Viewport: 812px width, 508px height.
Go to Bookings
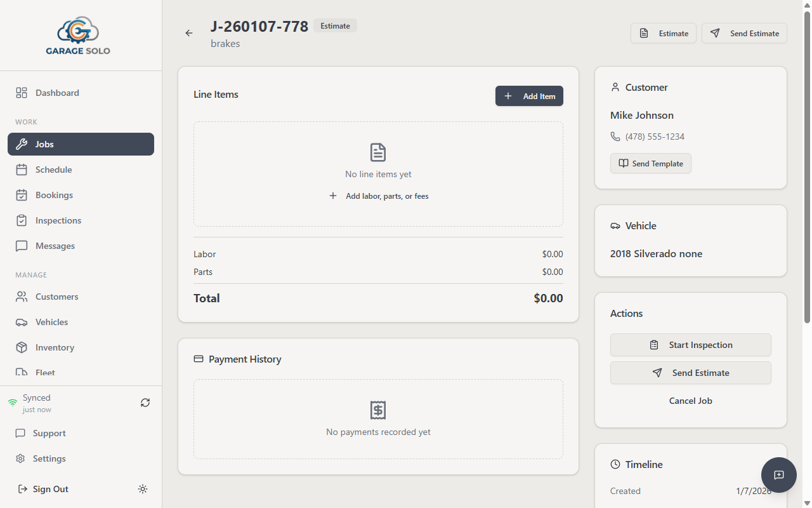[x=81, y=195]
